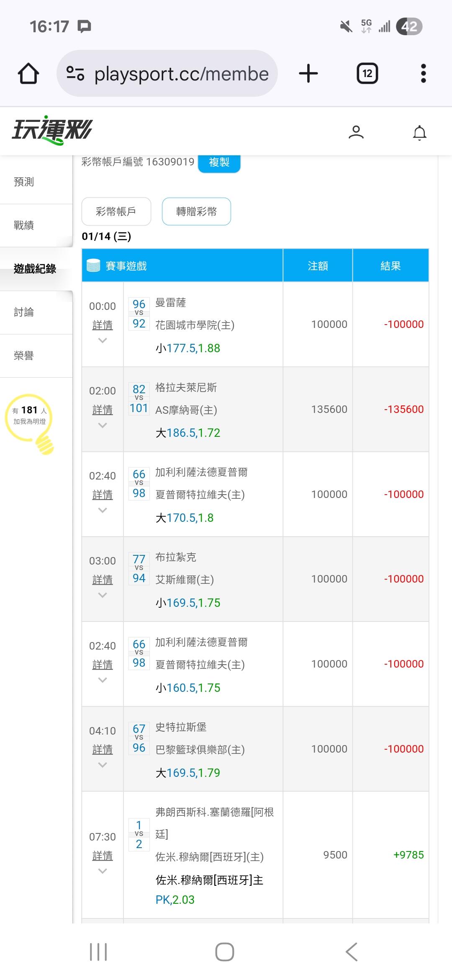The width and height of the screenshot is (452, 980).
Task: Tap the browser home icon
Action: (28, 74)
